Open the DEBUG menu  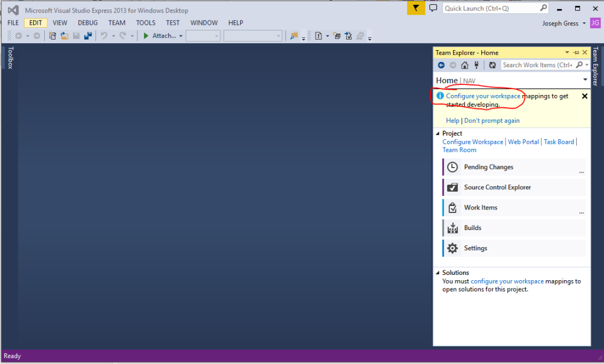pos(87,22)
